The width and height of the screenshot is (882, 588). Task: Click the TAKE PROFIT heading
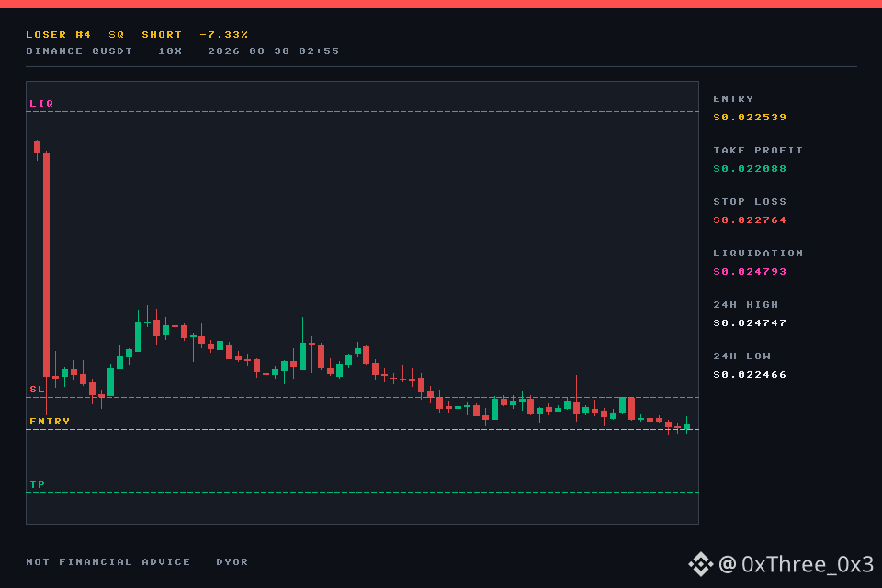758,151
